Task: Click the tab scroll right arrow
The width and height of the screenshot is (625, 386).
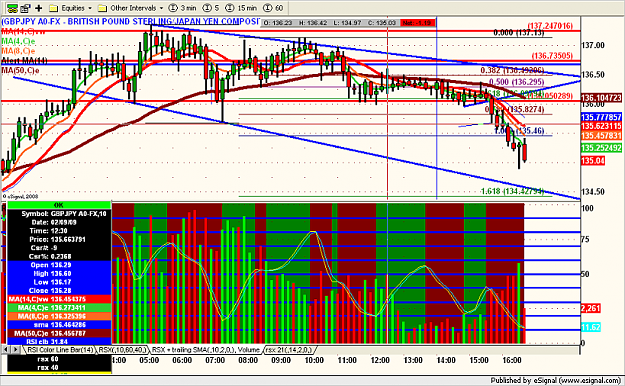Action: pyautogui.click(x=16, y=350)
